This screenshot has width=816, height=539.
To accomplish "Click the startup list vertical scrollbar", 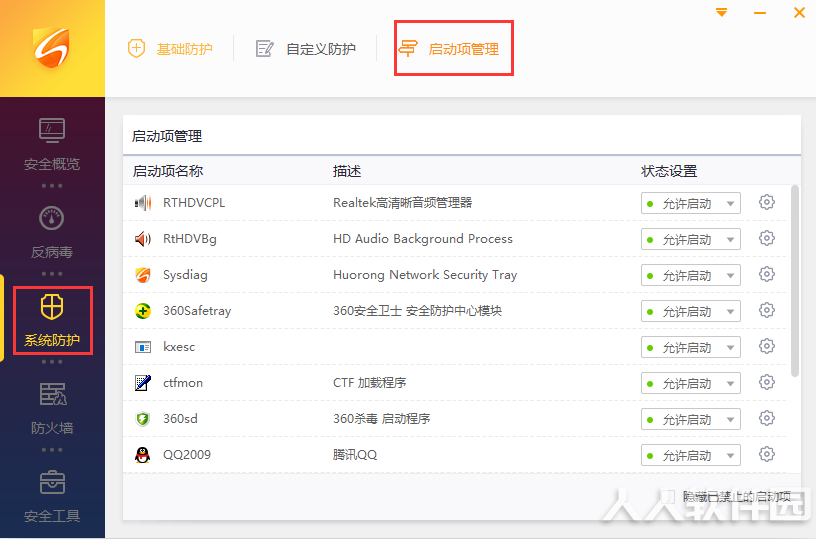I will click(x=794, y=281).
